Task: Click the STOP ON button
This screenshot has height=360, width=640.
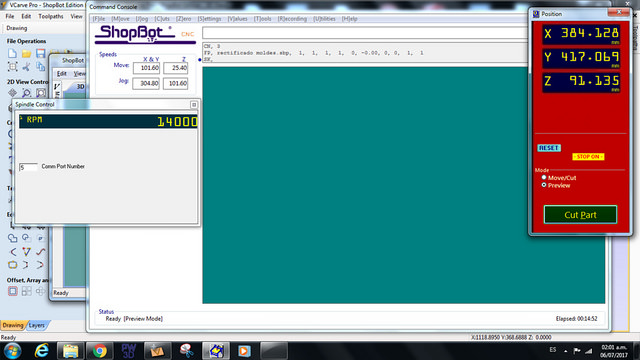Action: coord(588,157)
